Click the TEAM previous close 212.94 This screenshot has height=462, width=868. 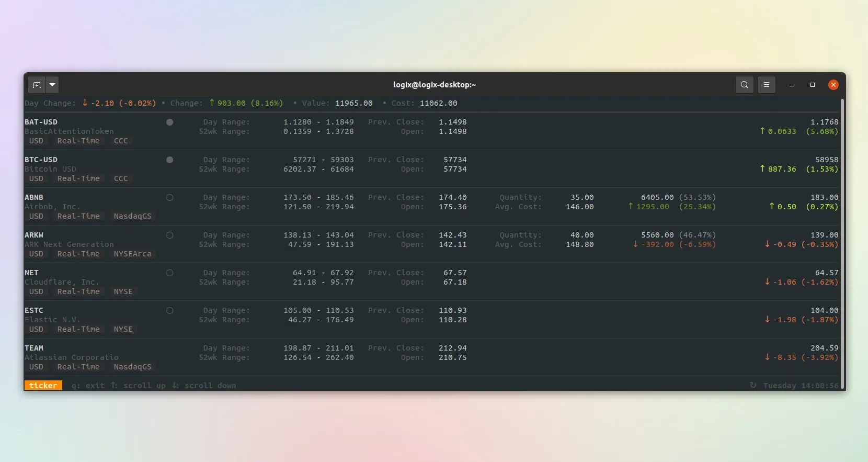pos(453,348)
